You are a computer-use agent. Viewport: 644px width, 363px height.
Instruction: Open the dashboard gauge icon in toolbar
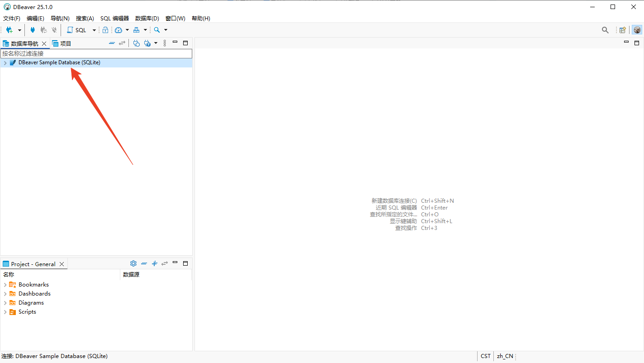tap(118, 30)
